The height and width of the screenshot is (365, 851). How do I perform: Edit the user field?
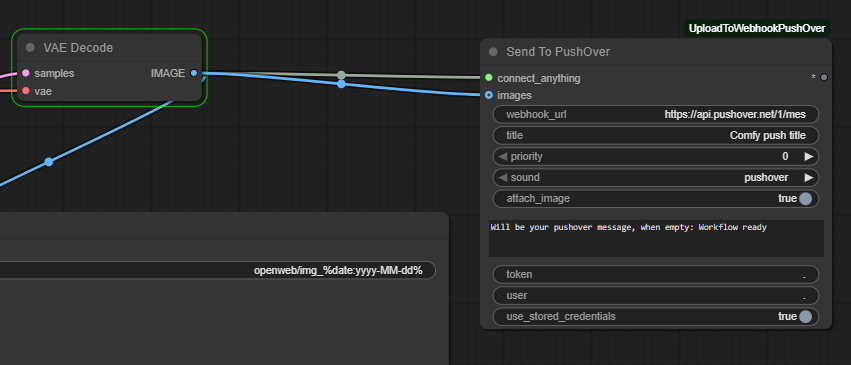click(x=656, y=296)
